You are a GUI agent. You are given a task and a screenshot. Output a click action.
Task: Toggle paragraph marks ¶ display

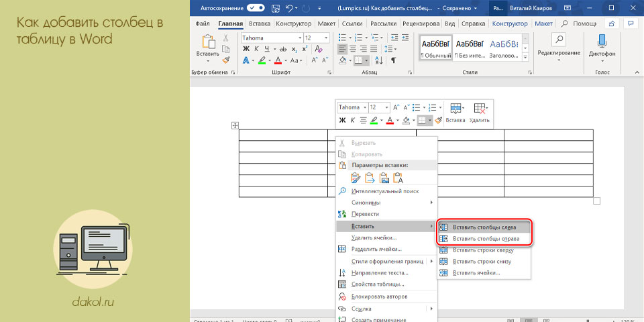(394, 60)
